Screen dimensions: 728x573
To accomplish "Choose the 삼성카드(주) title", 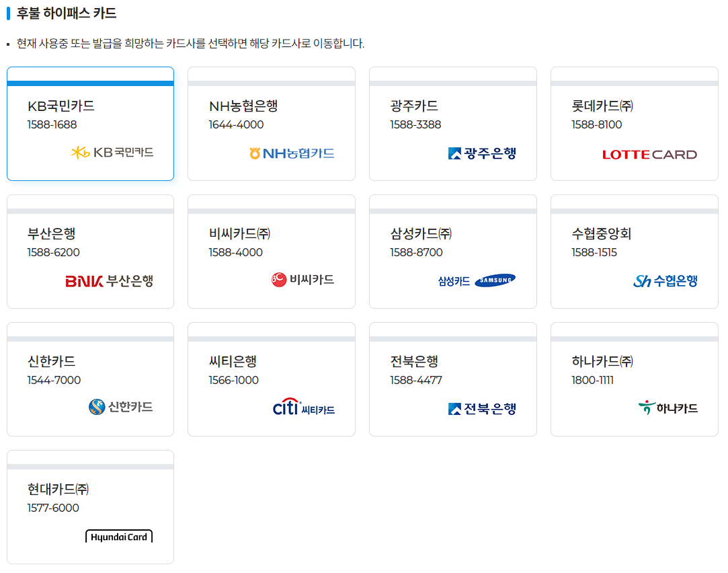I will (x=421, y=233).
